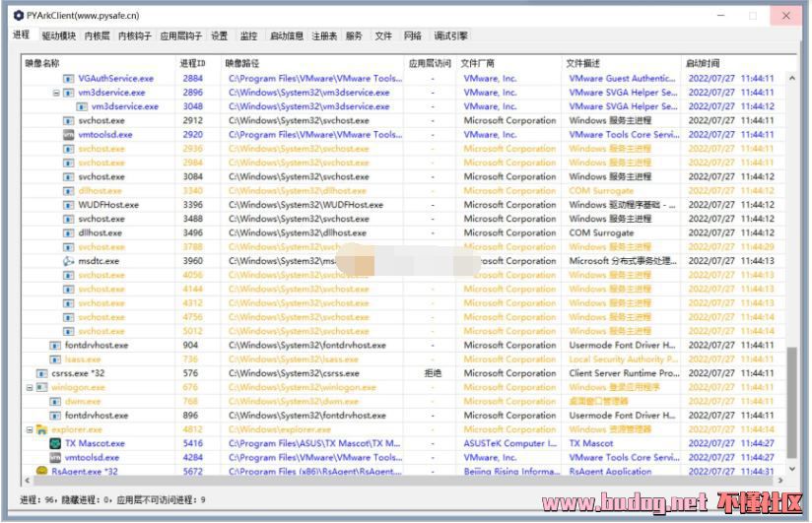Image resolution: width=812 pixels, height=523 pixels.
Task: Sort by the 进程ID column header
Action: 193,63
